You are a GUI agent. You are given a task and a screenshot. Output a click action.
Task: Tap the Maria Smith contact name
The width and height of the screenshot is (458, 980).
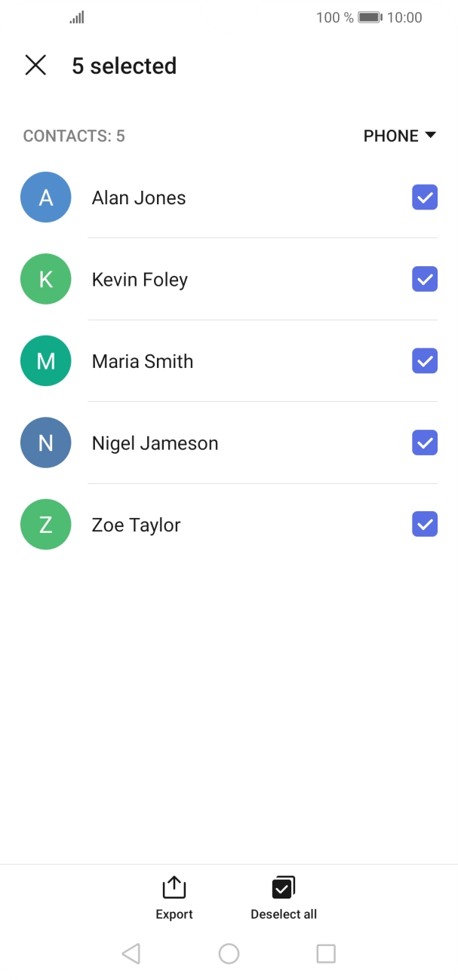coord(143,361)
